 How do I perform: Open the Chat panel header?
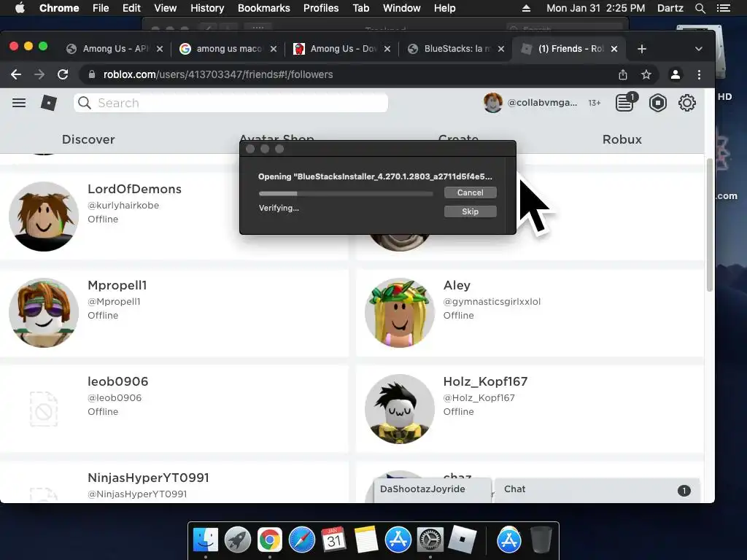597,489
